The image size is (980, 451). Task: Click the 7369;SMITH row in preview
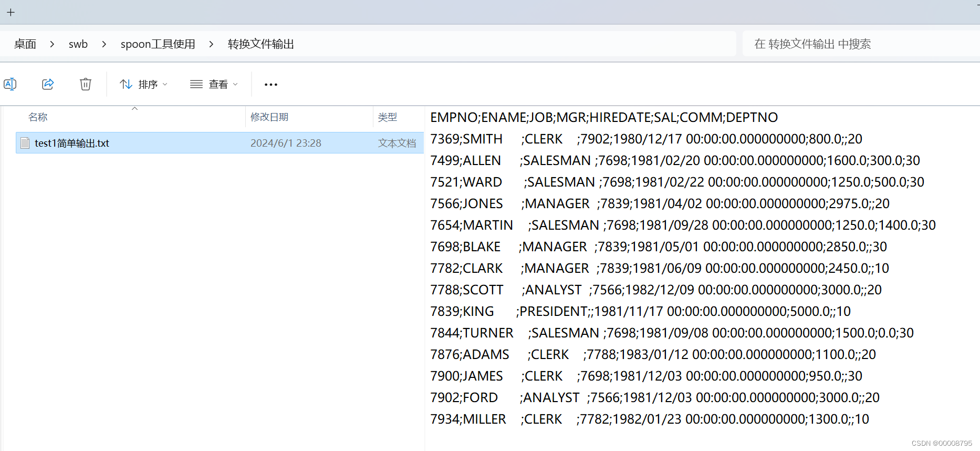pos(646,139)
